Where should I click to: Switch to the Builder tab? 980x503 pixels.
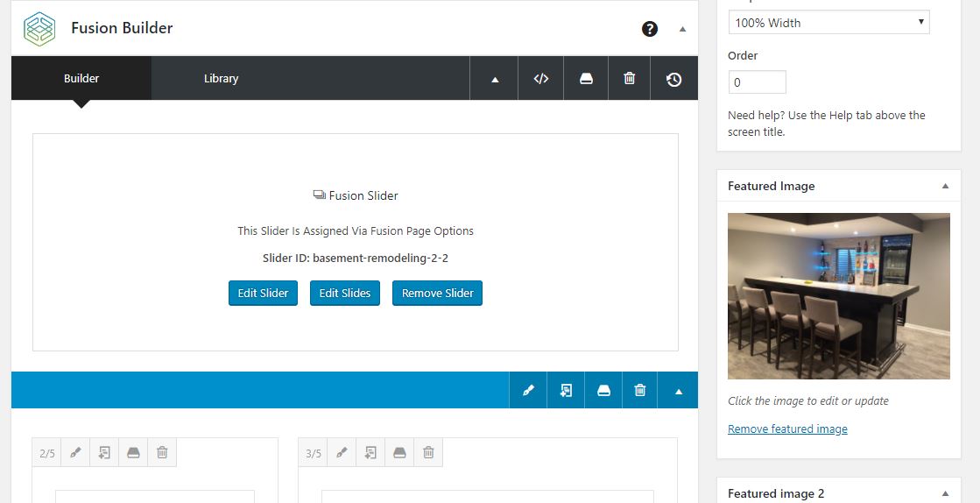(81, 78)
